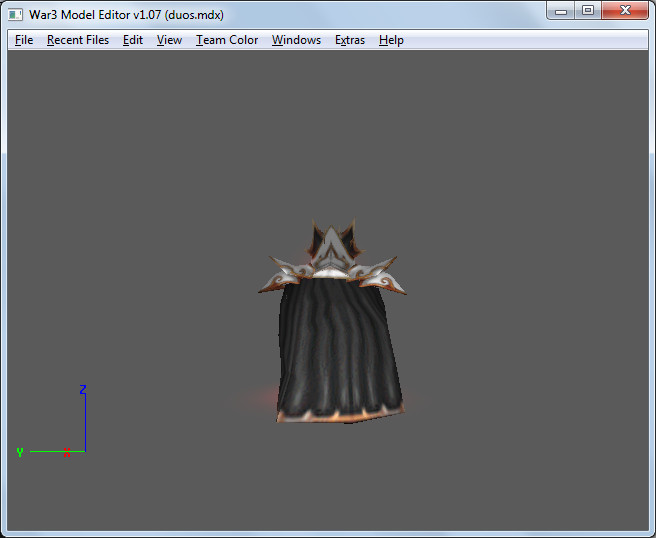Open the Recent Files menu
Viewport: 656px width, 538px height.
click(78, 40)
